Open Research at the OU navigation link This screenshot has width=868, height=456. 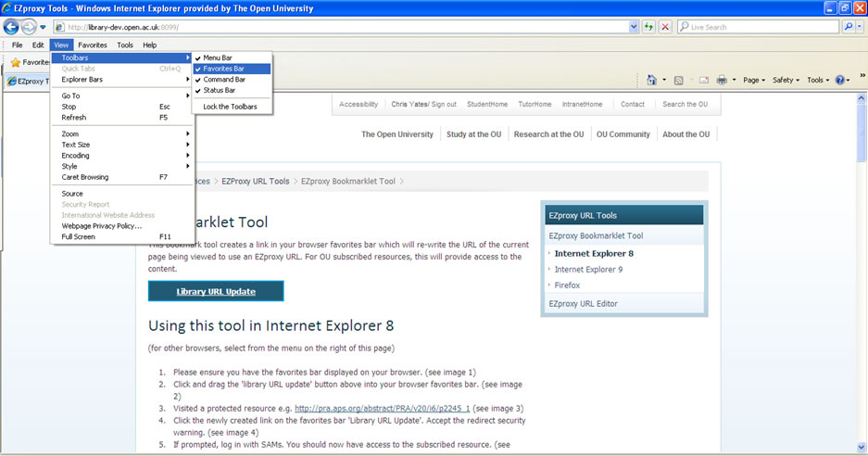coord(548,134)
